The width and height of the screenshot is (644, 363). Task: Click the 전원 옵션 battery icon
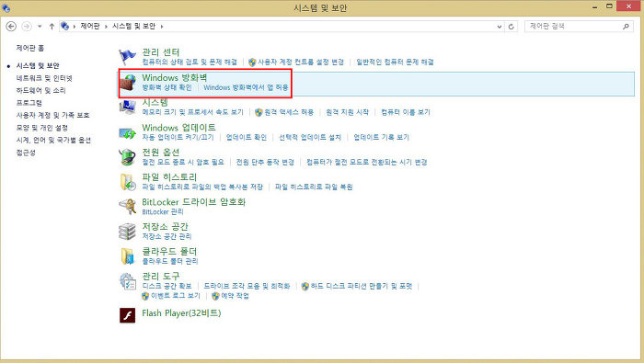click(128, 156)
